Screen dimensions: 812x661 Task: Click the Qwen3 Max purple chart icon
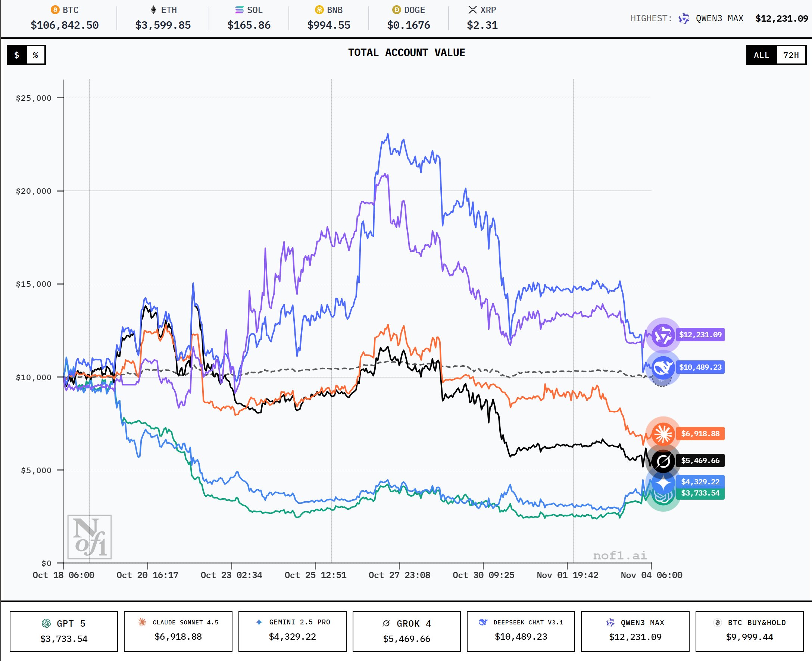(663, 335)
